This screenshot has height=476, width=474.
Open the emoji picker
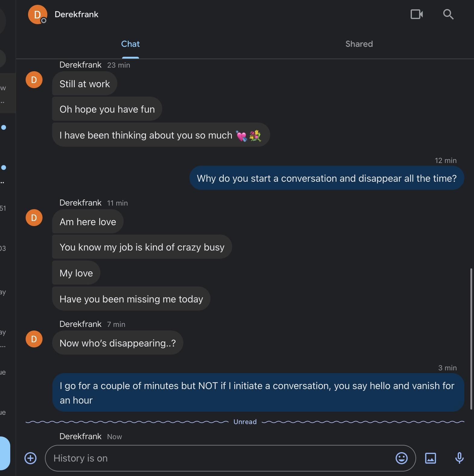[x=401, y=458]
